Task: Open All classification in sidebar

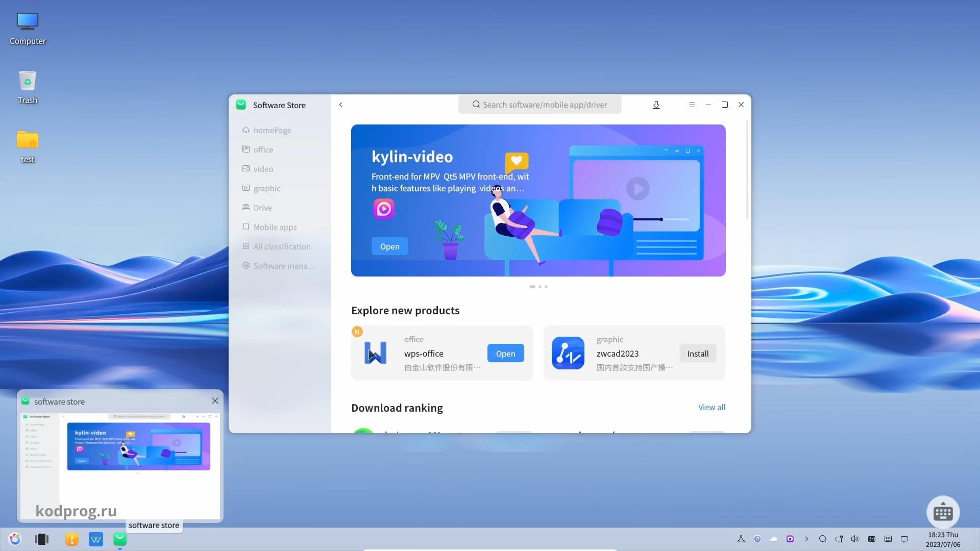Action: point(279,246)
